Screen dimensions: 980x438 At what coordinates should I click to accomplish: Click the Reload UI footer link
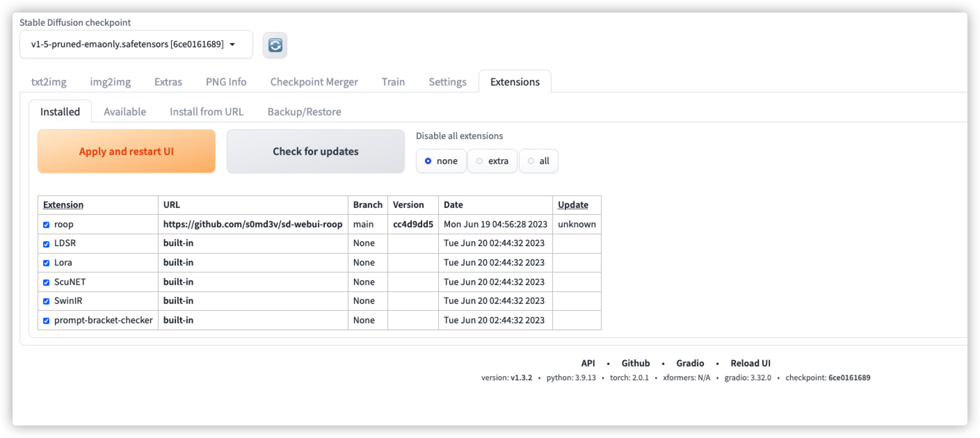point(750,363)
